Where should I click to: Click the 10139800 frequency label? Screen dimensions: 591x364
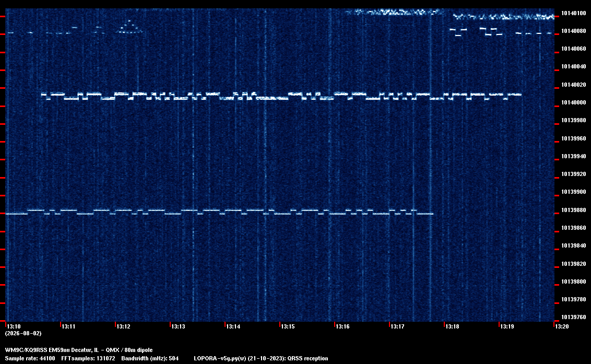(x=574, y=281)
